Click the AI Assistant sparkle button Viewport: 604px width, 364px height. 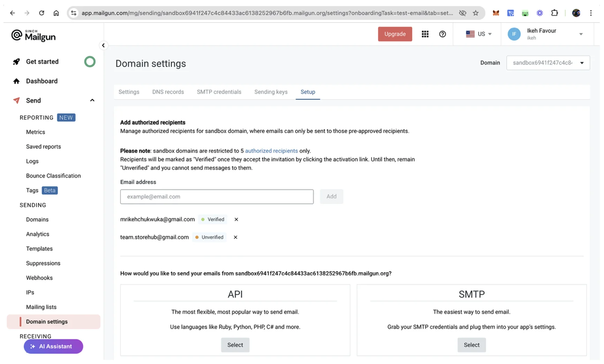(x=54, y=346)
